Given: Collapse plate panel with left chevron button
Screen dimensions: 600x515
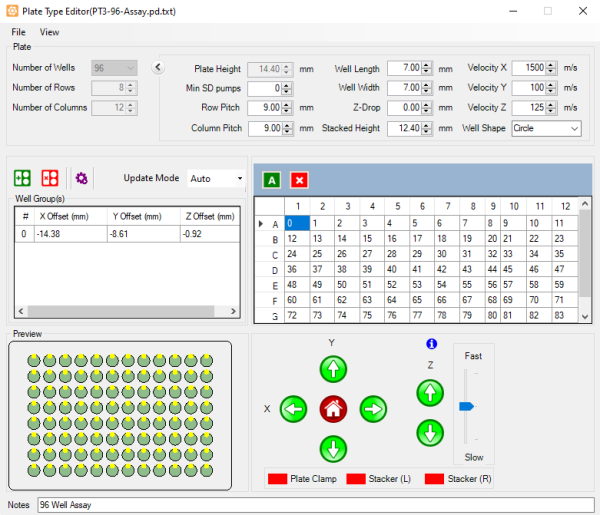Looking at the screenshot, I should pos(158,67).
